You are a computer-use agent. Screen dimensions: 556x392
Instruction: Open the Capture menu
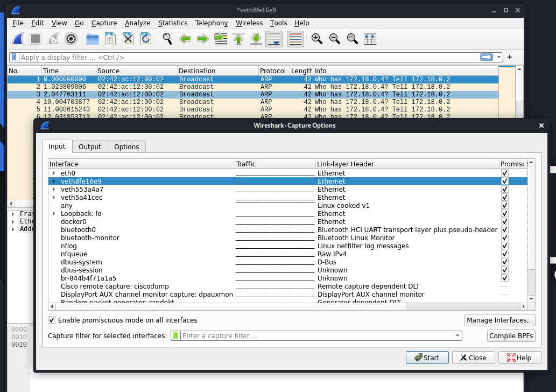point(104,23)
